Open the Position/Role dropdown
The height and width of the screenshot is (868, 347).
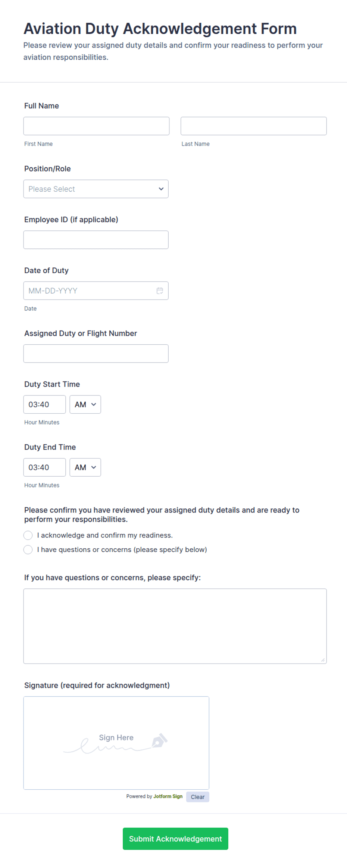96,189
